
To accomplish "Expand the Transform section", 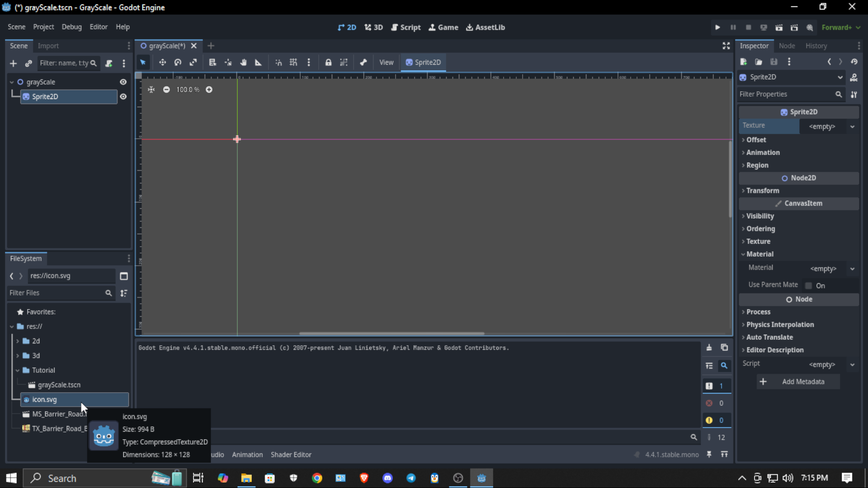I will tap(762, 191).
